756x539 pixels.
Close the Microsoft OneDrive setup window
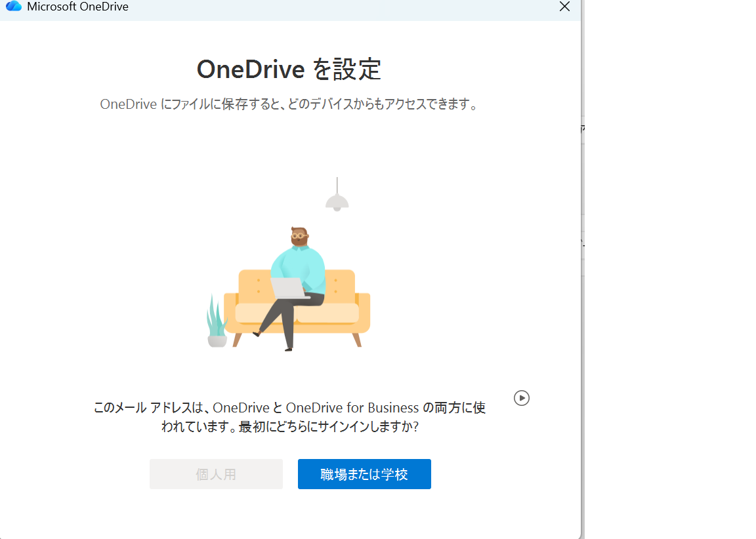coord(564,7)
